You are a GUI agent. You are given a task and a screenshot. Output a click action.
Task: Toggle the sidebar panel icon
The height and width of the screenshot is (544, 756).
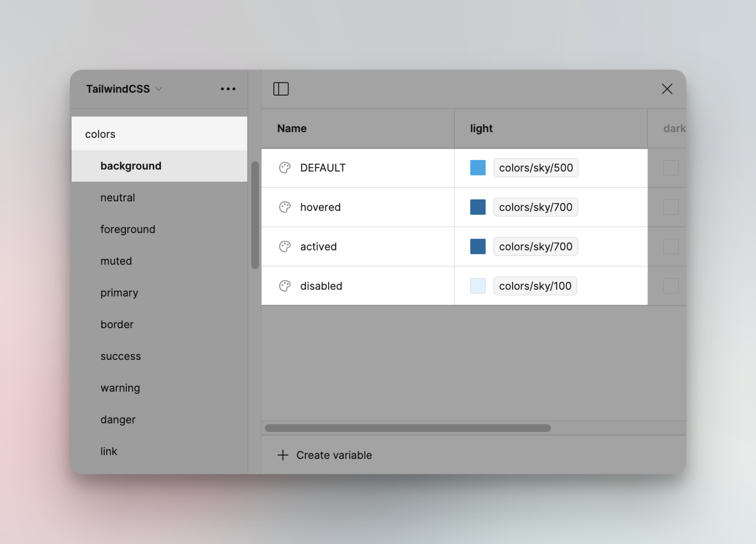[x=281, y=89]
